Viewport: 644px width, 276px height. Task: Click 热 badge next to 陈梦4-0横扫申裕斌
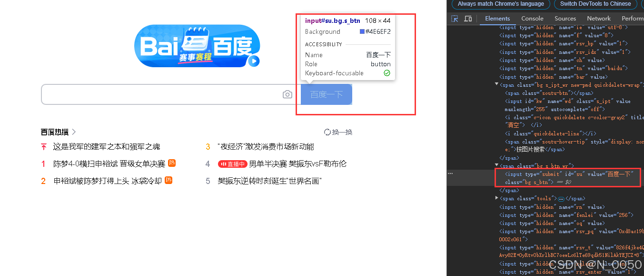tap(172, 163)
